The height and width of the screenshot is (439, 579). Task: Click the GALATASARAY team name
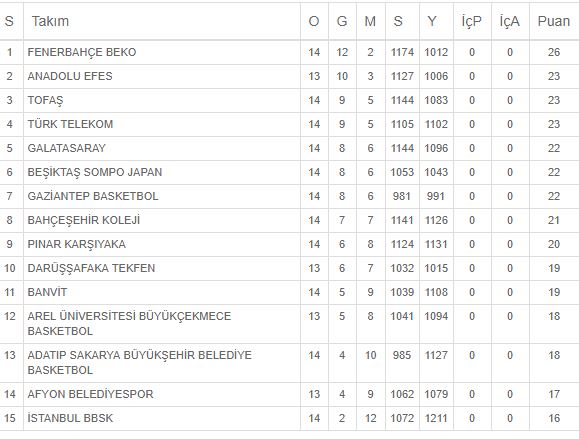[66, 148]
